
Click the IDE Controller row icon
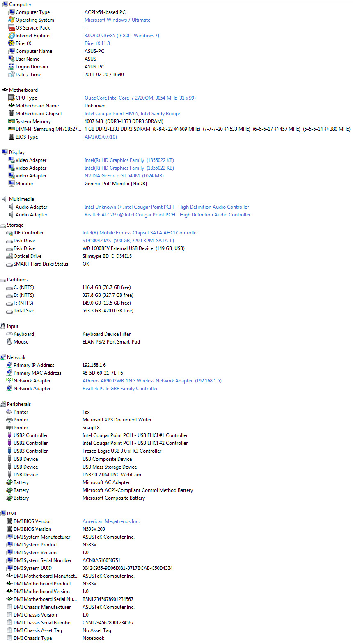[9, 233]
